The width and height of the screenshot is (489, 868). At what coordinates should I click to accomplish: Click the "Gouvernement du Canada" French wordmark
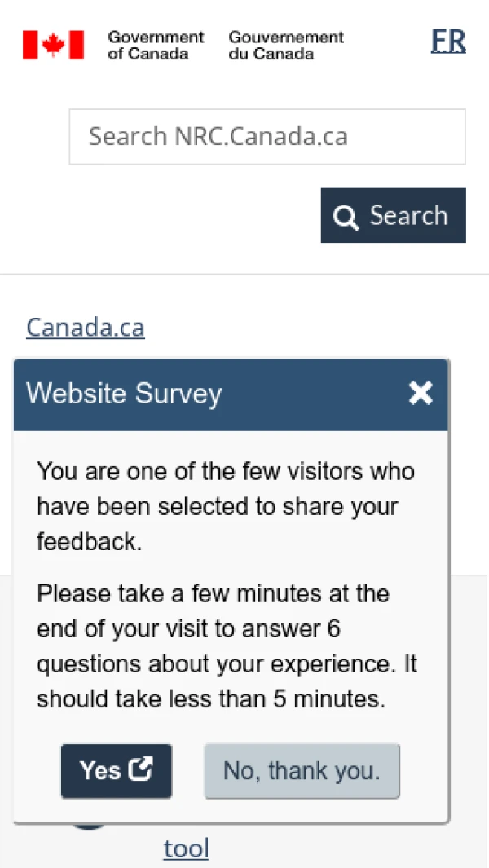(286, 45)
